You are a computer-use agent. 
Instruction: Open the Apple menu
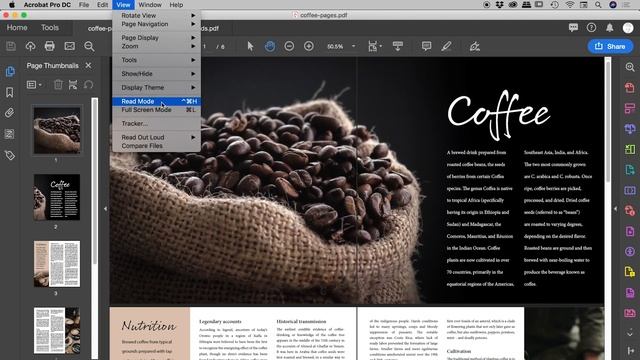(12, 5)
